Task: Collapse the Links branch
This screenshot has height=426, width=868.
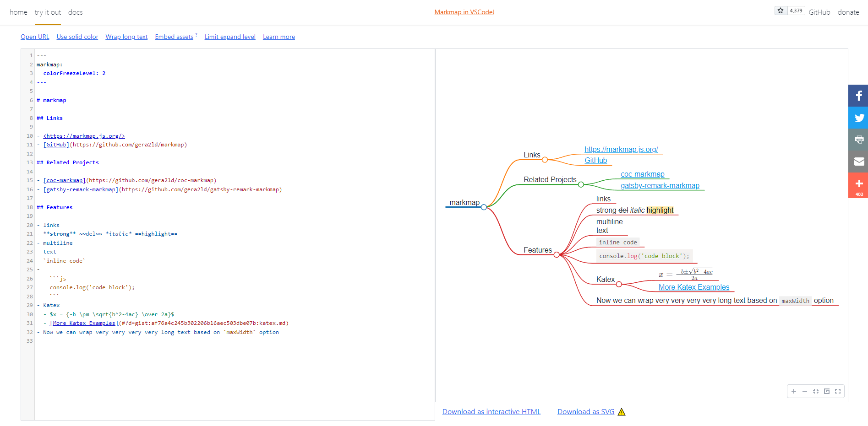Action: (x=545, y=160)
